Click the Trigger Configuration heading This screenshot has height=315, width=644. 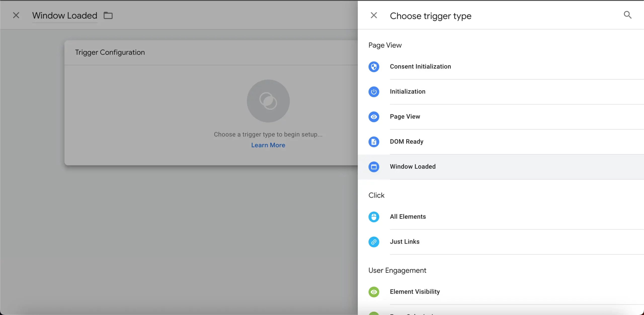pos(110,52)
